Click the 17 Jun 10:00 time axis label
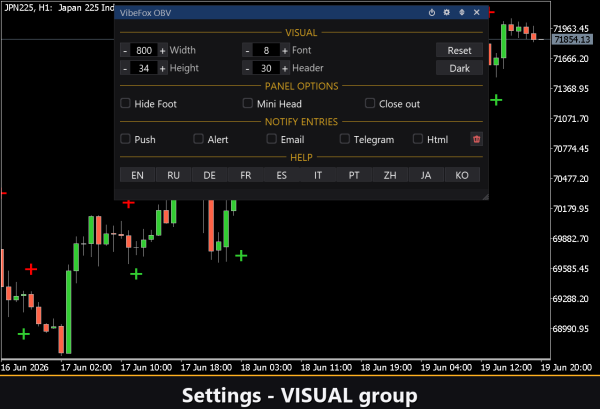This screenshot has width=600, height=409. [x=146, y=368]
